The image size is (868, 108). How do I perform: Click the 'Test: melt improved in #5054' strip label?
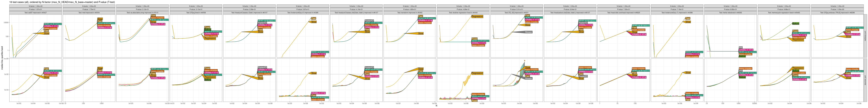pyautogui.click(x=89, y=13)
